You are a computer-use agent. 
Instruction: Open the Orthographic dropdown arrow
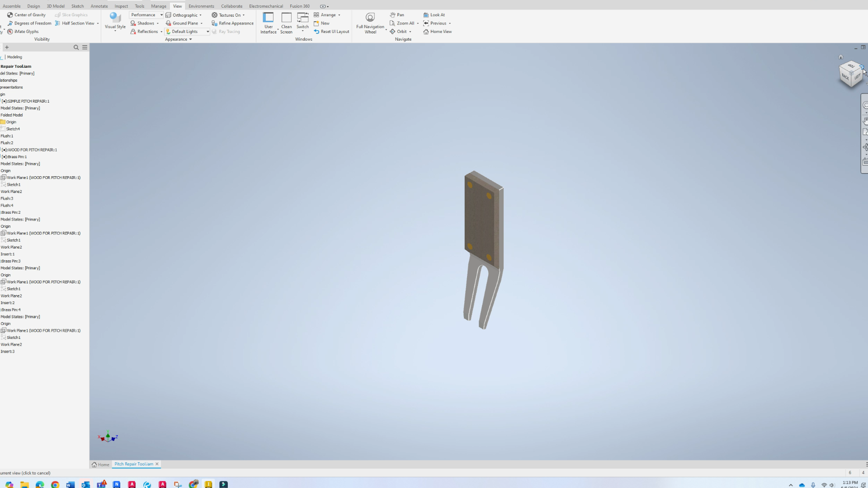point(201,15)
